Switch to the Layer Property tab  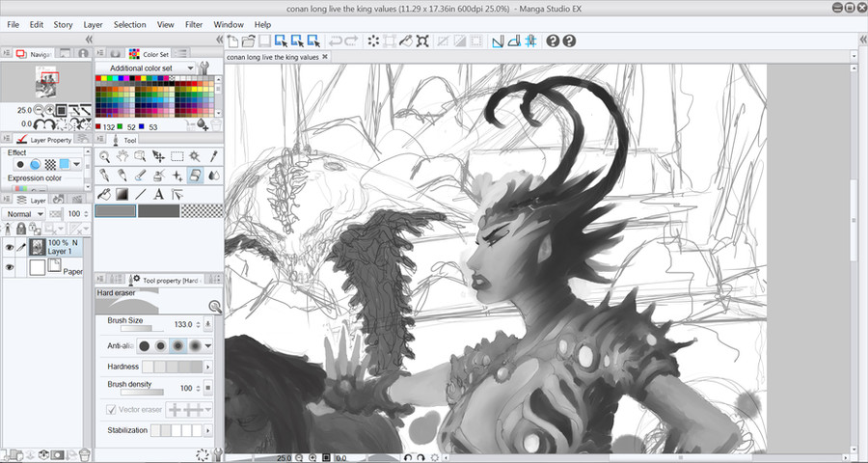(x=44, y=140)
